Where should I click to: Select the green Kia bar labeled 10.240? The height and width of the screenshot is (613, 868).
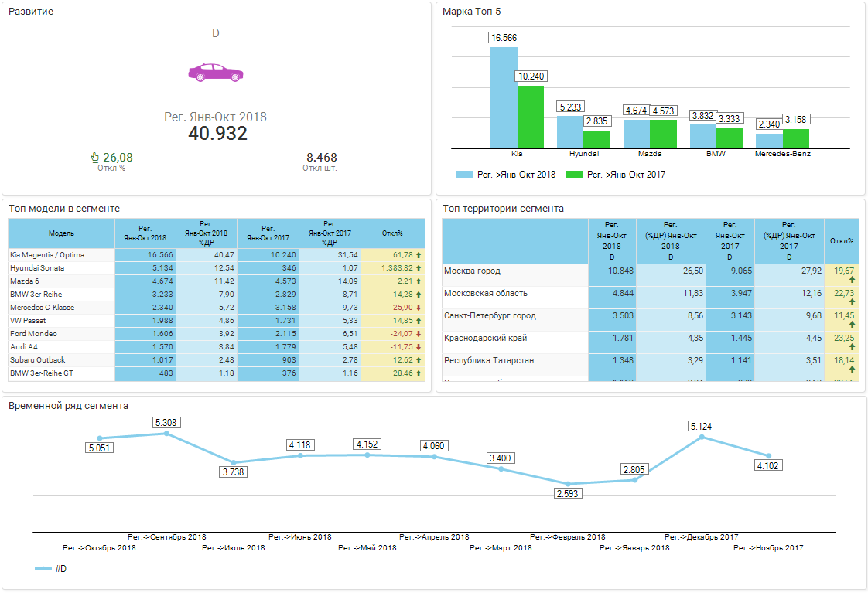(x=531, y=117)
